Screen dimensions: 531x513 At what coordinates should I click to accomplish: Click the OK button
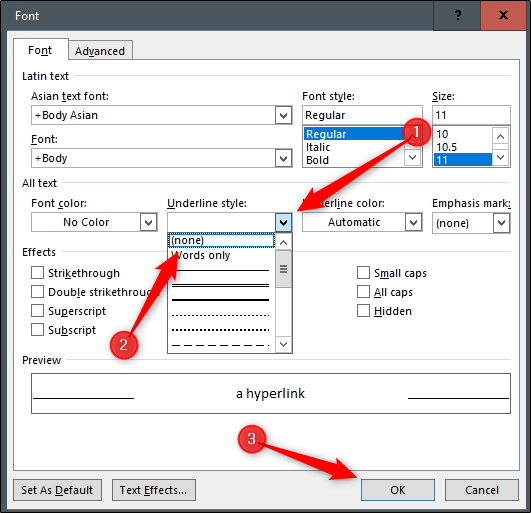[398, 490]
